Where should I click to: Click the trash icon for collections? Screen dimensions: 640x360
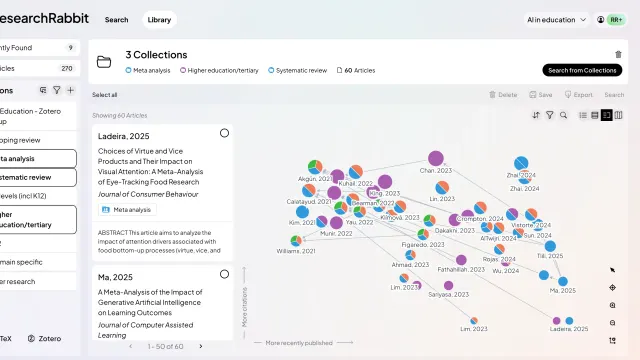click(618, 54)
